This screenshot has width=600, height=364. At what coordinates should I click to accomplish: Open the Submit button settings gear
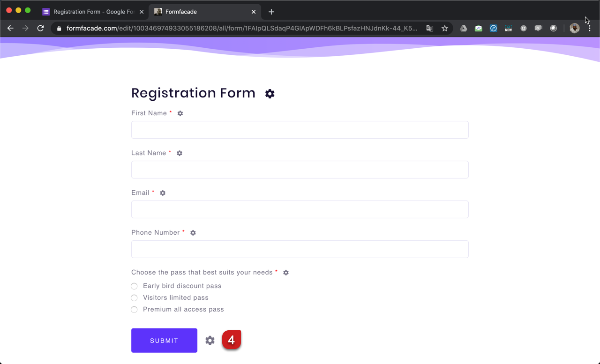210,341
